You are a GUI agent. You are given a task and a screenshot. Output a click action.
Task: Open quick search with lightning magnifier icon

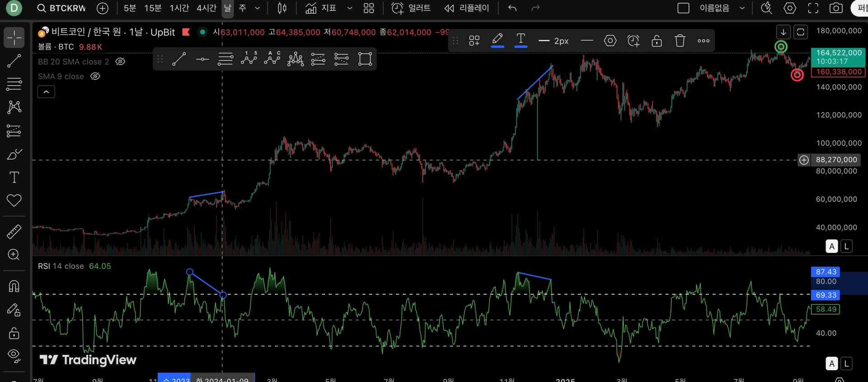tap(766, 8)
